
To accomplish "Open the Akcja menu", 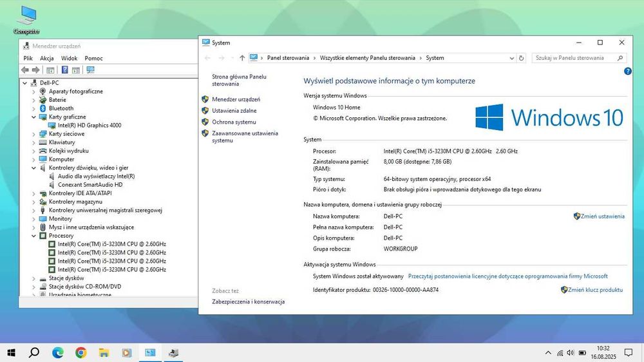I will tap(47, 59).
